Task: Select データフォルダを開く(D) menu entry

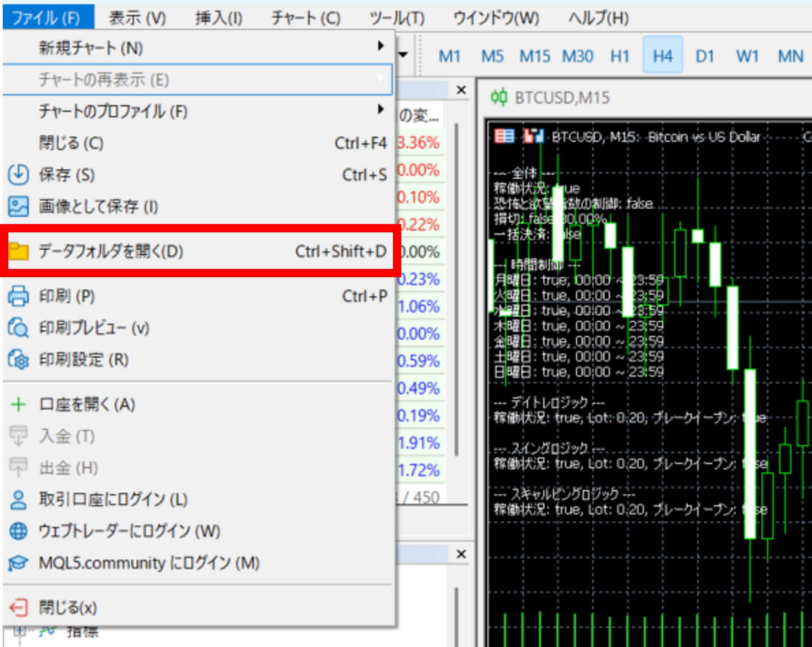Action: click(x=198, y=251)
